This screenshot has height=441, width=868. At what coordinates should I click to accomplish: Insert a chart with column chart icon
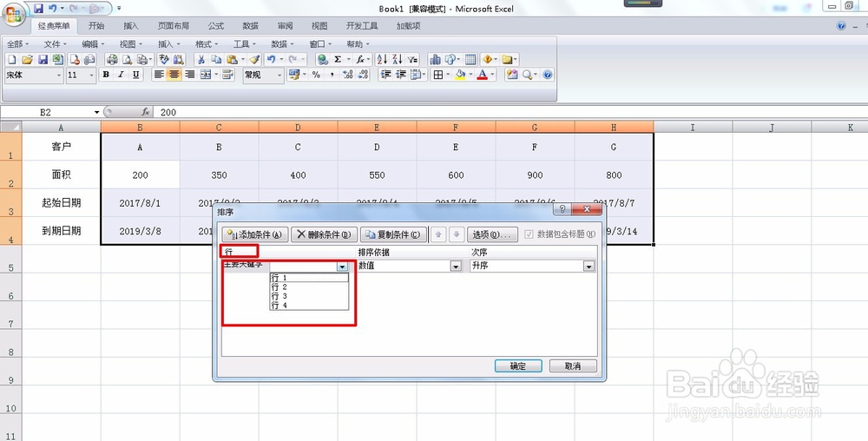click(435, 60)
